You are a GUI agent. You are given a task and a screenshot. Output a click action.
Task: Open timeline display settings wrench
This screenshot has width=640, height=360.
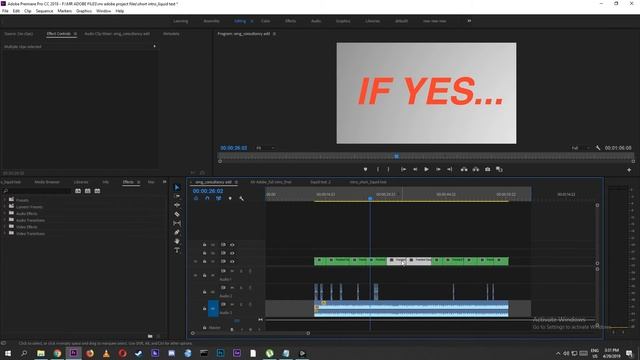click(x=241, y=198)
